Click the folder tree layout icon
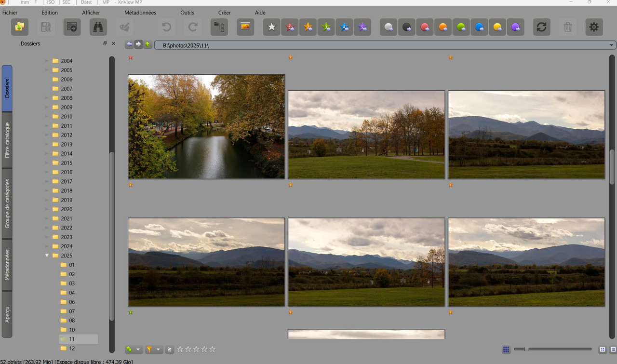Image resolution: width=617 pixels, height=364 pixels. coord(219,27)
